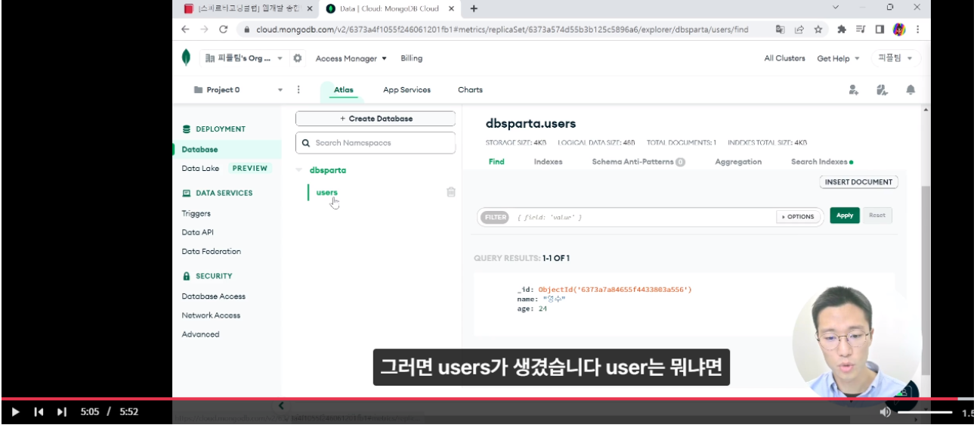Switch to the App Services tab
Image resolution: width=980 pixels, height=425 pixels.
407,89
